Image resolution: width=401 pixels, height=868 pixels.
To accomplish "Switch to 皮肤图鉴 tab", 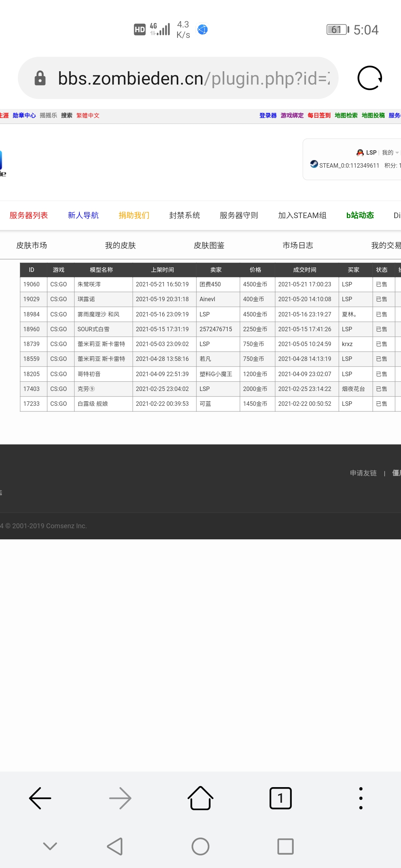I will 209,245.
